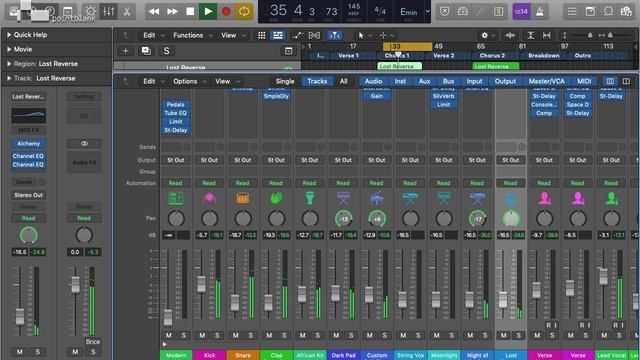Open the Loop Browser icon
Image resolution: width=640 pixels, height=360 pixels.
608,11
